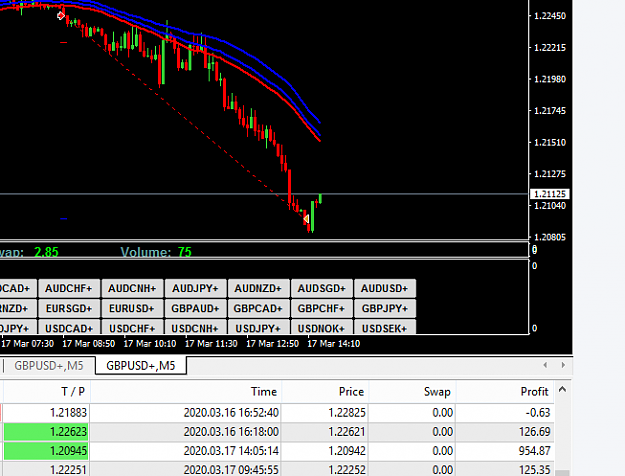The width and height of the screenshot is (625, 476).
Task: Sort trades by T / P column
Action: tap(47, 391)
